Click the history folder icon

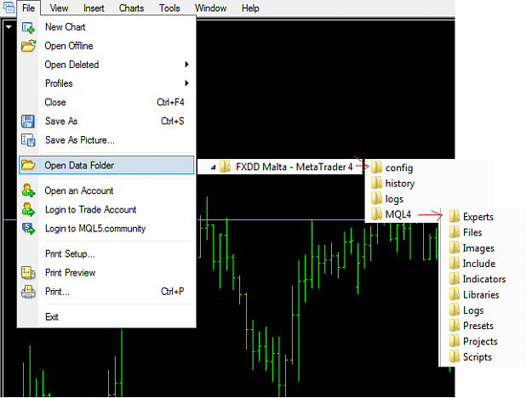376,183
